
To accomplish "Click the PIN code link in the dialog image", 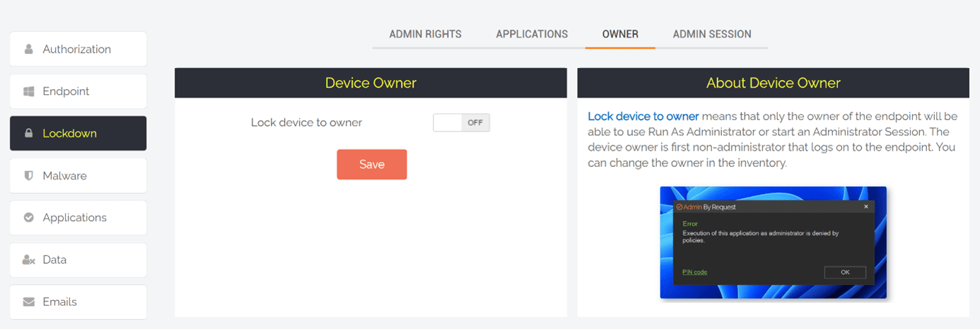I will [x=694, y=272].
